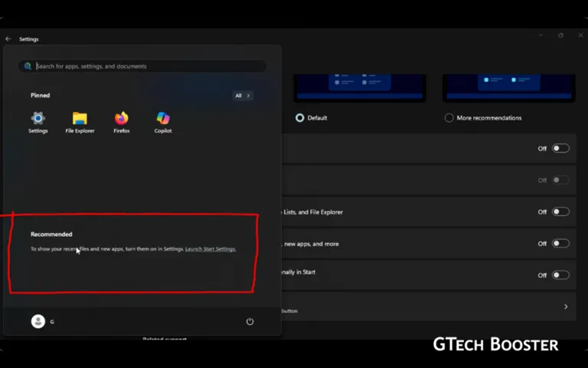Start Copilot from pinned apps

(163, 123)
